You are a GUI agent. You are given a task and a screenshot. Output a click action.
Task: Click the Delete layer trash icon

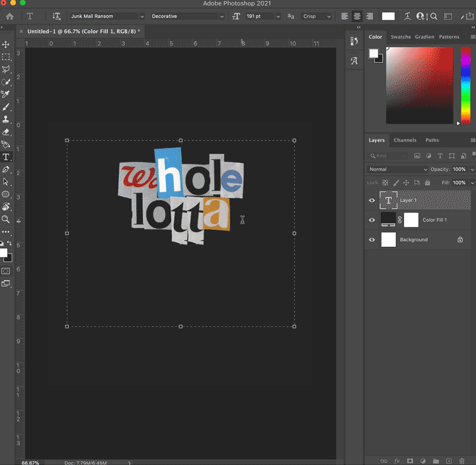[461, 461]
